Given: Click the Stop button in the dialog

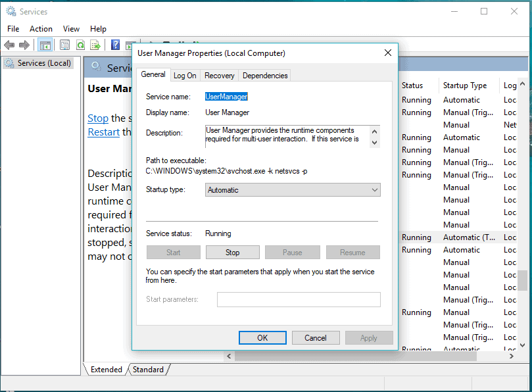Looking at the screenshot, I should point(232,252).
